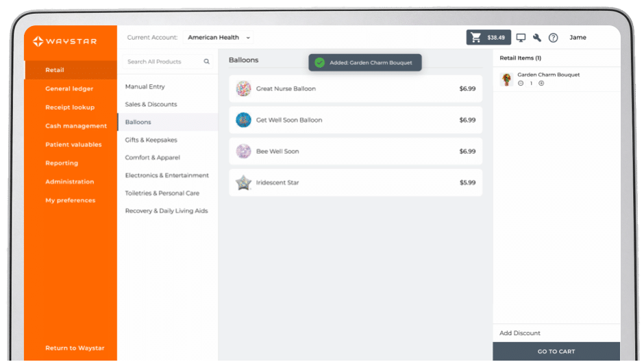Open the Jame user menu
The height and width of the screenshot is (362, 644).
(578, 38)
